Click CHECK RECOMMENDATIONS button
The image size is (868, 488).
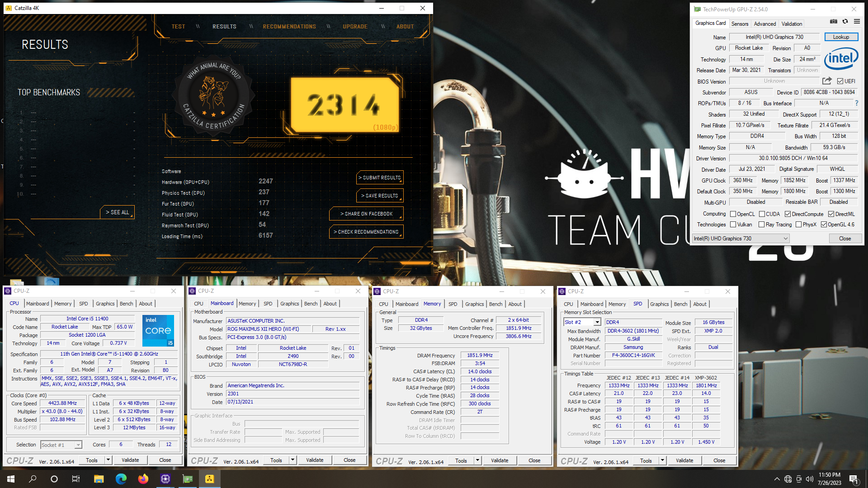pyautogui.click(x=366, y=232)
